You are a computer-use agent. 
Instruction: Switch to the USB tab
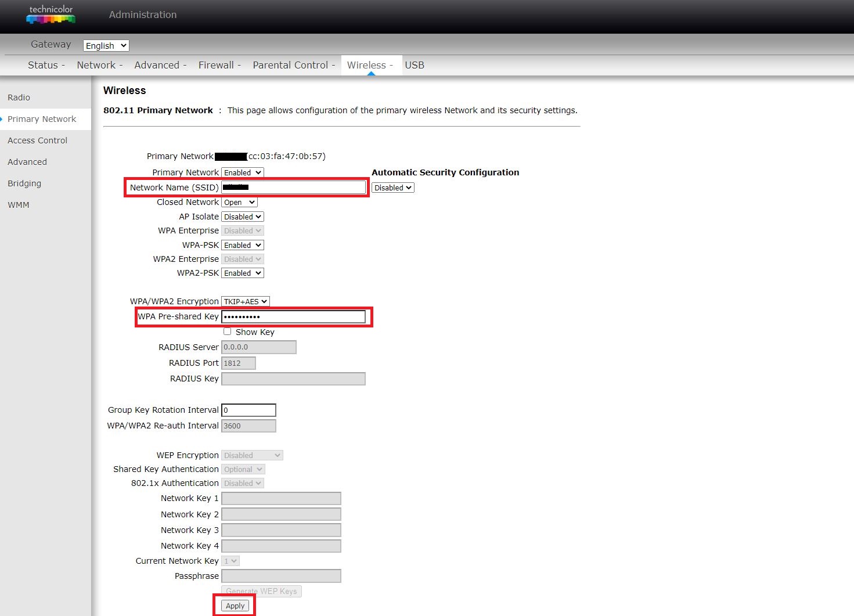click(x=415, y=64)
